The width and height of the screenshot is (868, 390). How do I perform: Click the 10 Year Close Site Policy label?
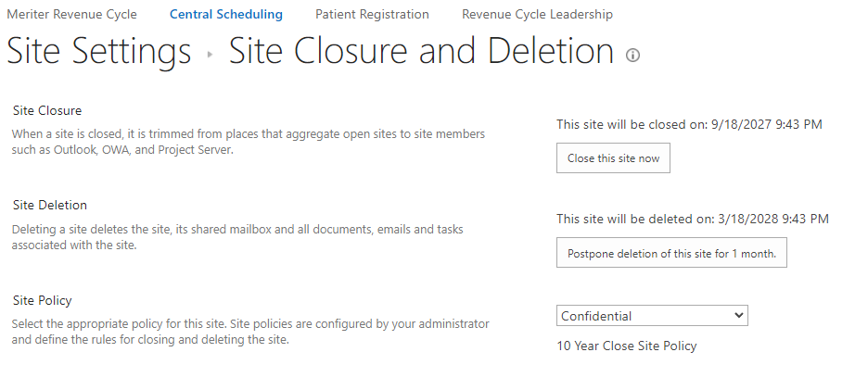click(626, 346)
